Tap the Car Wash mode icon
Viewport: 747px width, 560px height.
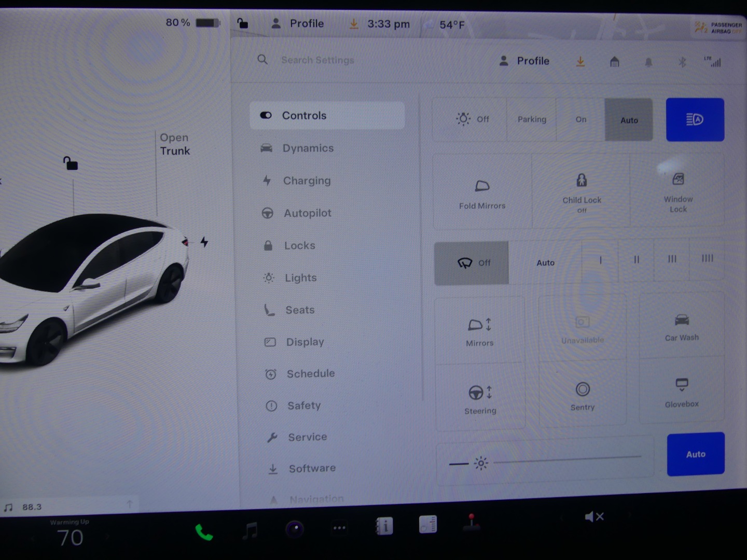pyautogui.click(x=681, y=320)
